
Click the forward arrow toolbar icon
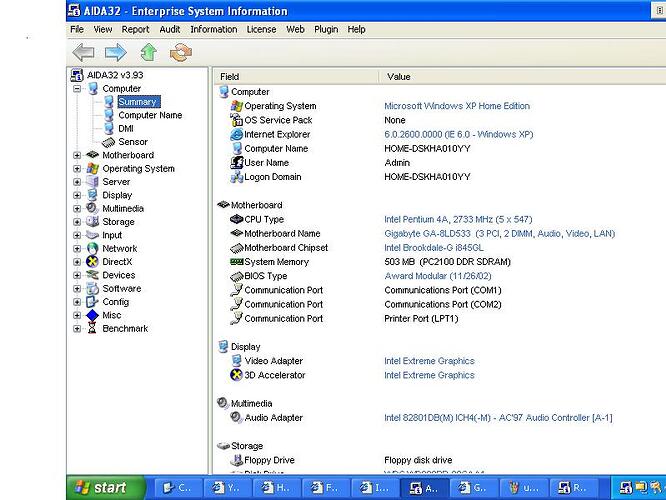coord(116,52)
